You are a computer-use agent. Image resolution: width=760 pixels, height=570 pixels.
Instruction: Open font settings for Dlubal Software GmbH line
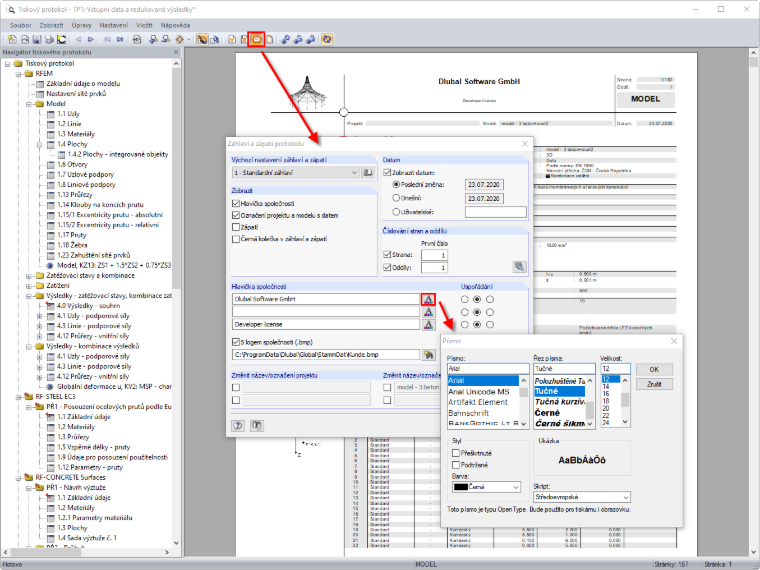[428, 299]
